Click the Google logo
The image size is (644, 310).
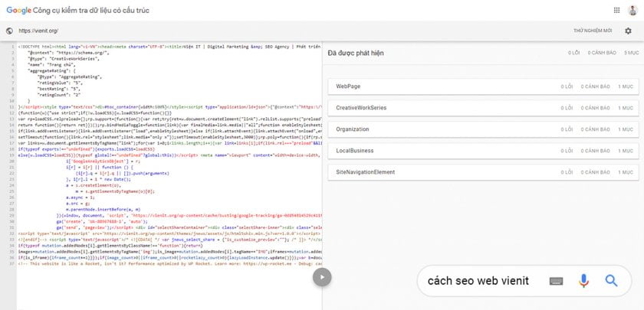tap(18, 10)
